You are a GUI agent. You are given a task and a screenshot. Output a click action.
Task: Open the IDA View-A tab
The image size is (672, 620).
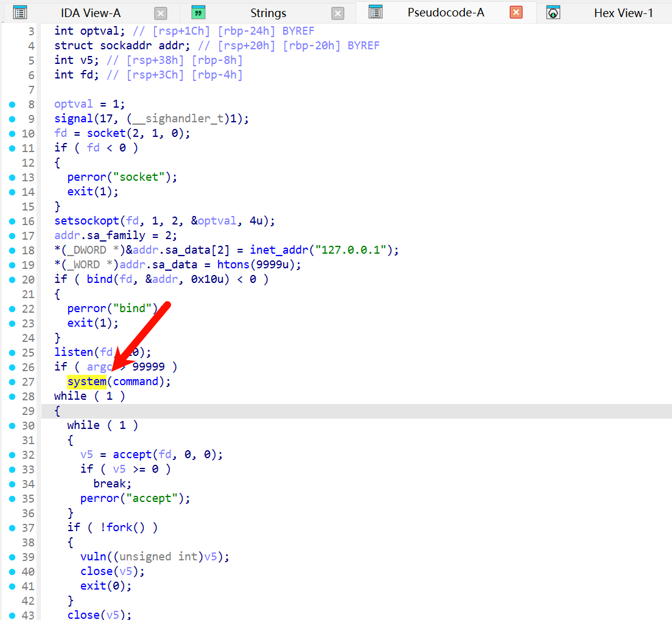[90, 13]
